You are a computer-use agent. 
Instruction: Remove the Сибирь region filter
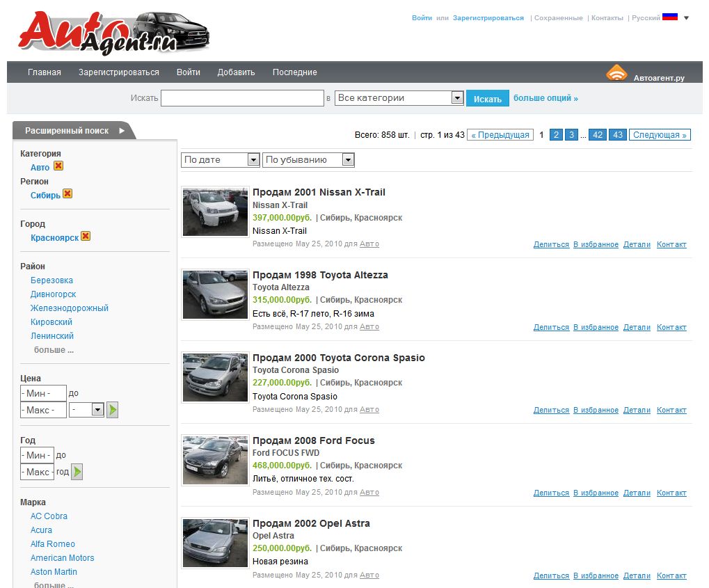[x=67, y=193]
